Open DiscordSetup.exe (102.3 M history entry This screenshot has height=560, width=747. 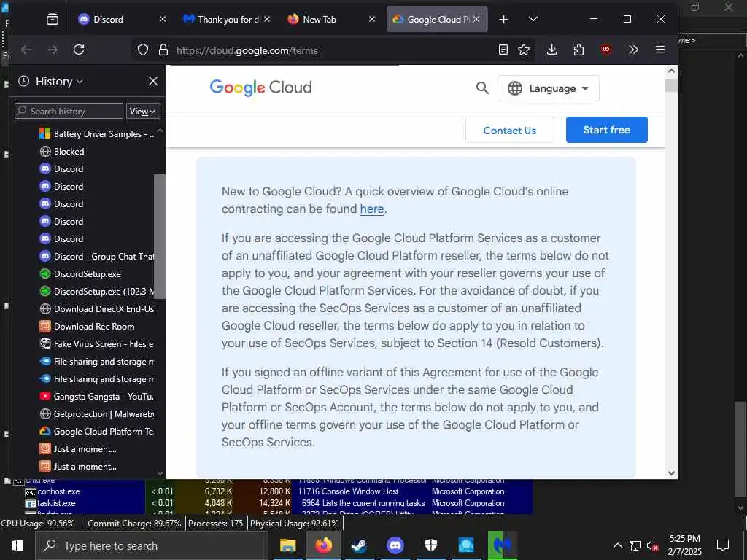pos(97,292)
